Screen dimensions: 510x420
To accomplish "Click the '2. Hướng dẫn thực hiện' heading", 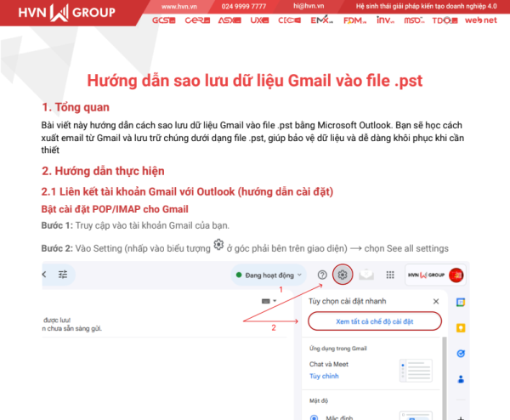I will pos(103,171).
